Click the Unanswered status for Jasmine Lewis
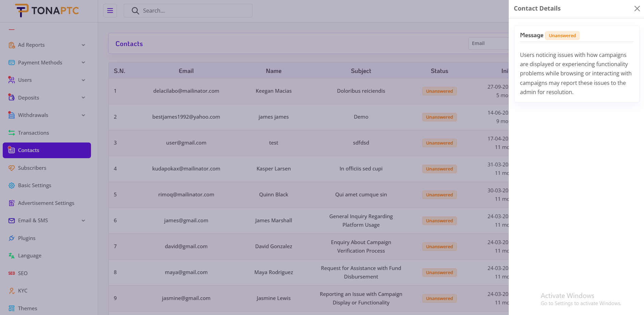 point(439,298)
